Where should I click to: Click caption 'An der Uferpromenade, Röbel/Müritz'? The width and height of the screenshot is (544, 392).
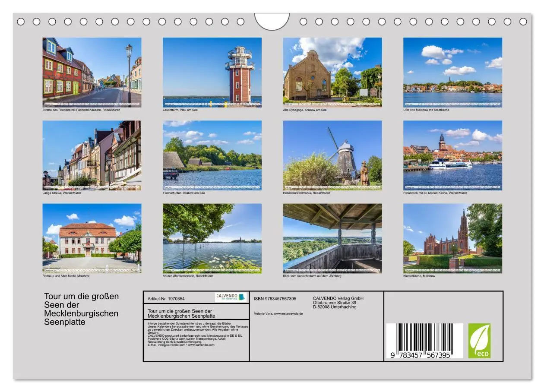click(x=188, y=276)
